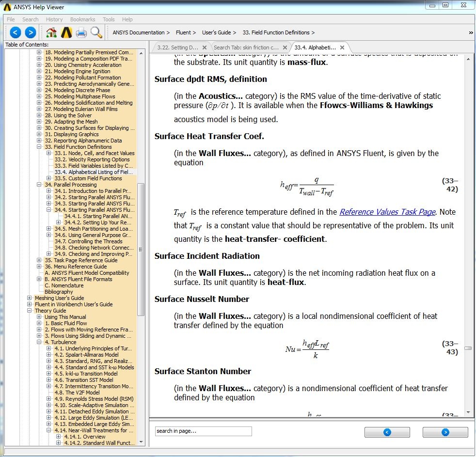476x457 pixels.
Task: Expand '34.4.2. Setting Up Your Re...' node
Action: pos(58,222)
